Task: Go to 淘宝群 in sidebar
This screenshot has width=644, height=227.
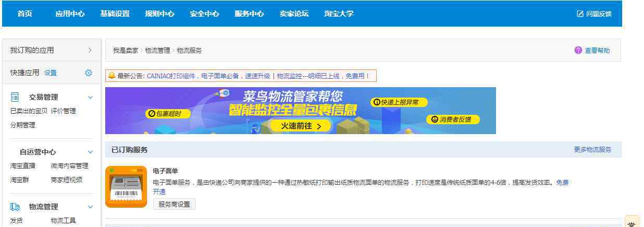Action: tap(19, 180)
